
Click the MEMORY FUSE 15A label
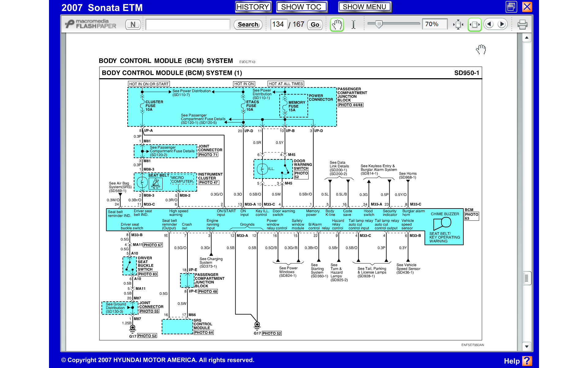(297, 106)
